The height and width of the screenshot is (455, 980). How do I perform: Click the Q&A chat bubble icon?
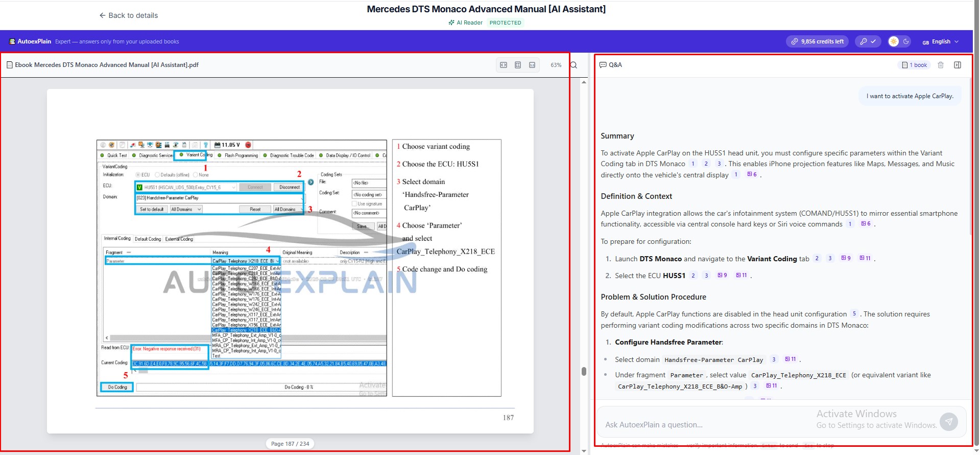pyautogui.click(x=603, y=65)
